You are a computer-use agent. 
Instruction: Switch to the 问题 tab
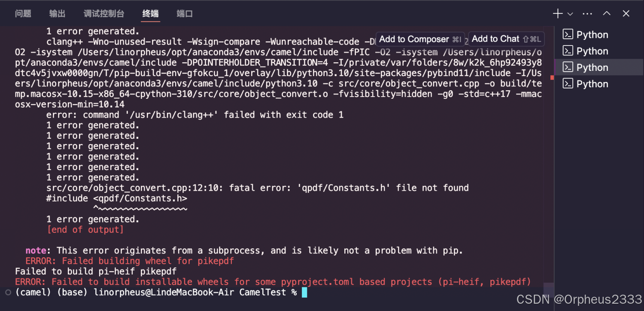pos(23,13)
